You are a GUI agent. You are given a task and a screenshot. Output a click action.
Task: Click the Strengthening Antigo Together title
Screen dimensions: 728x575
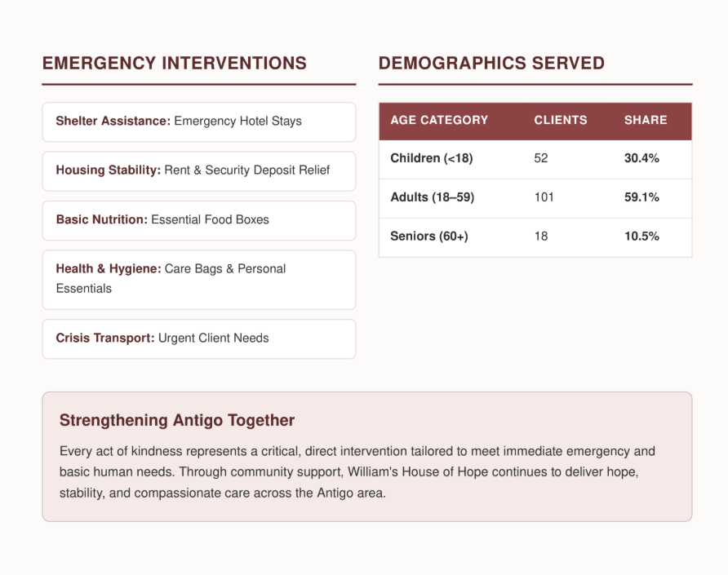tap(177, 420)
